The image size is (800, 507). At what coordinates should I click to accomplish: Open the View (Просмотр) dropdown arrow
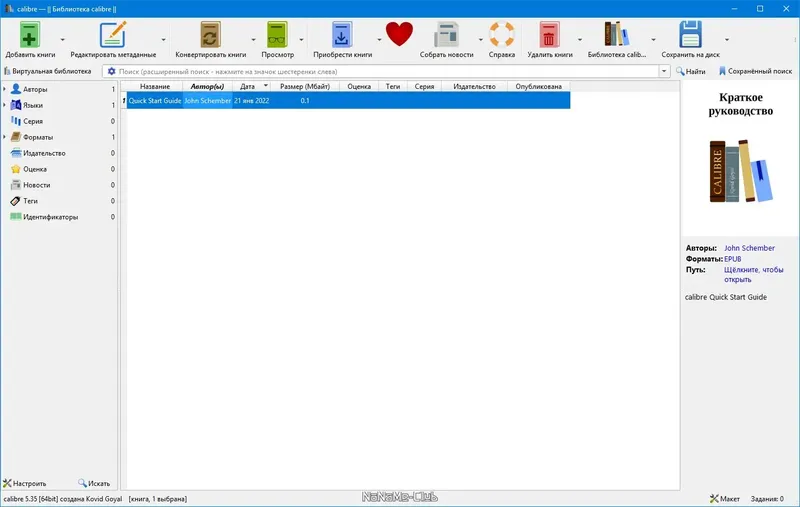301,40
